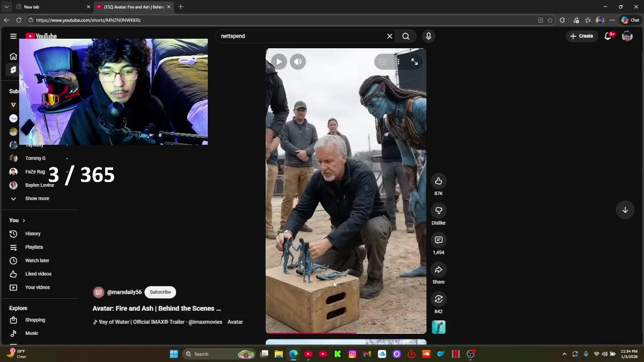644x362 pixels.
Task: Go back with browser back arrow
Action: (7, 20)
